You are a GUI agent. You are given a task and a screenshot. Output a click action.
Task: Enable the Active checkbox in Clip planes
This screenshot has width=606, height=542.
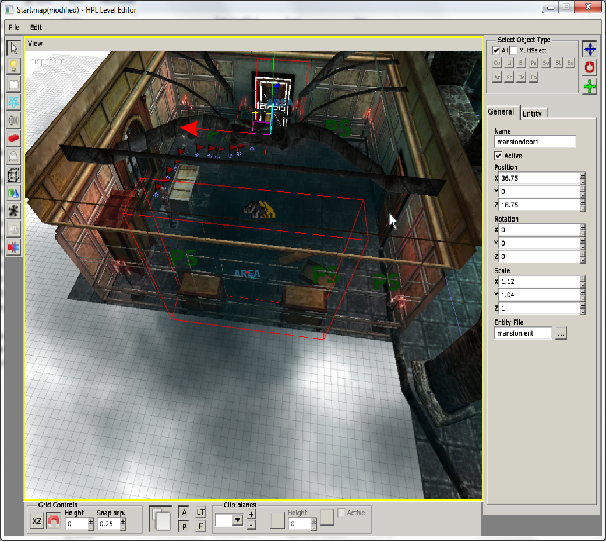coord(342,513)
